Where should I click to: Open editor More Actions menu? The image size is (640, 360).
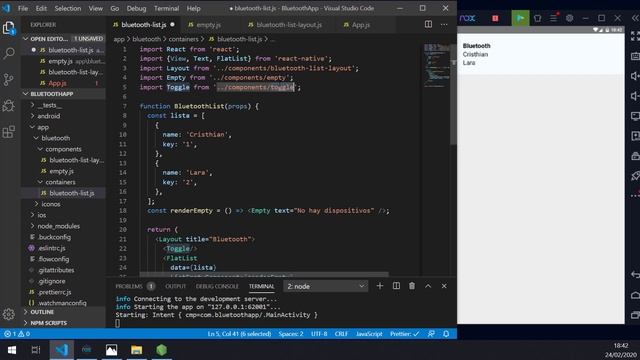click(x=444, y=24)
